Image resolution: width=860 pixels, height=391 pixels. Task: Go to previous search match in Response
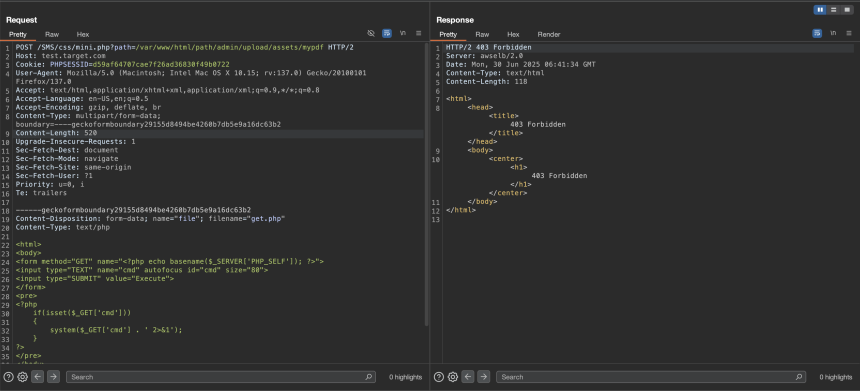click(467, 377)
